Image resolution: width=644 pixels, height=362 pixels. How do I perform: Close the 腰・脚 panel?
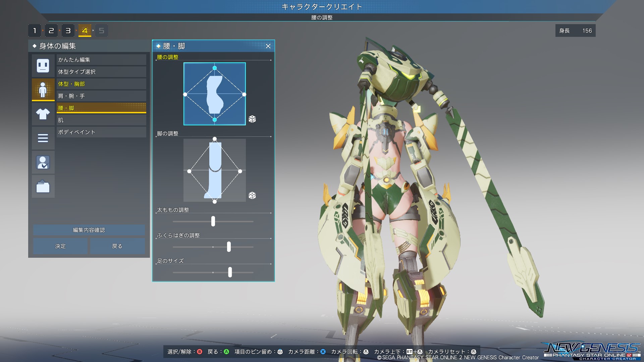click(268, 46)
